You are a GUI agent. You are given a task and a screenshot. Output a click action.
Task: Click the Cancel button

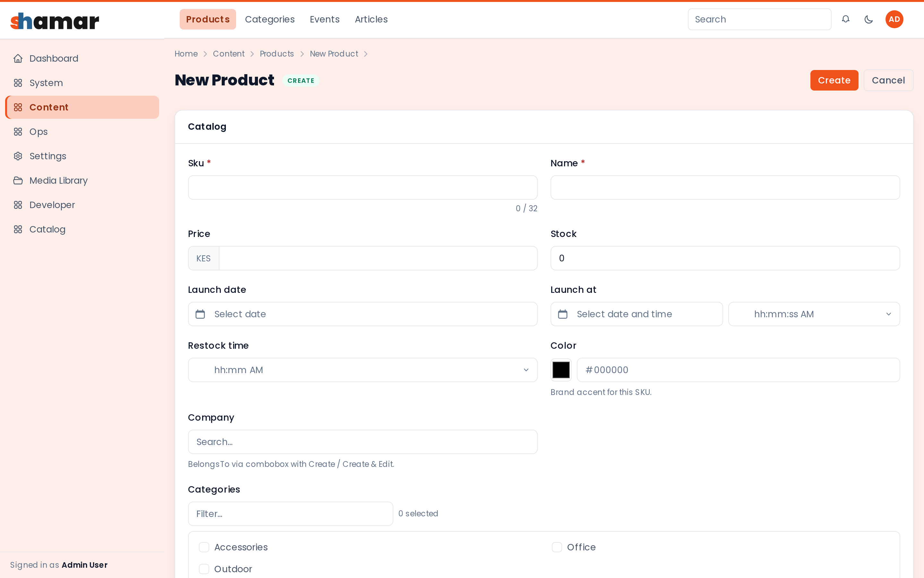click(x=888, y=80)
